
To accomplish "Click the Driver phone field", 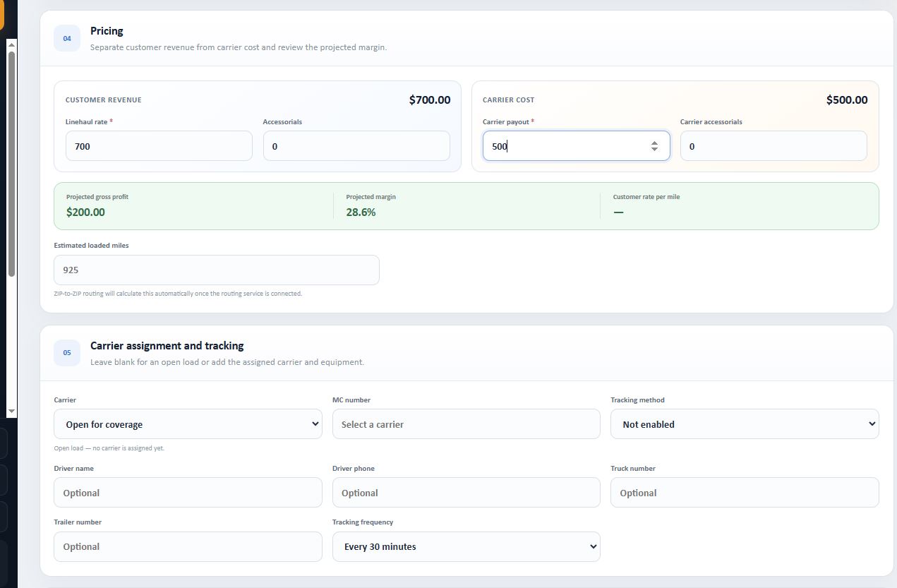I will coord(466,493).
